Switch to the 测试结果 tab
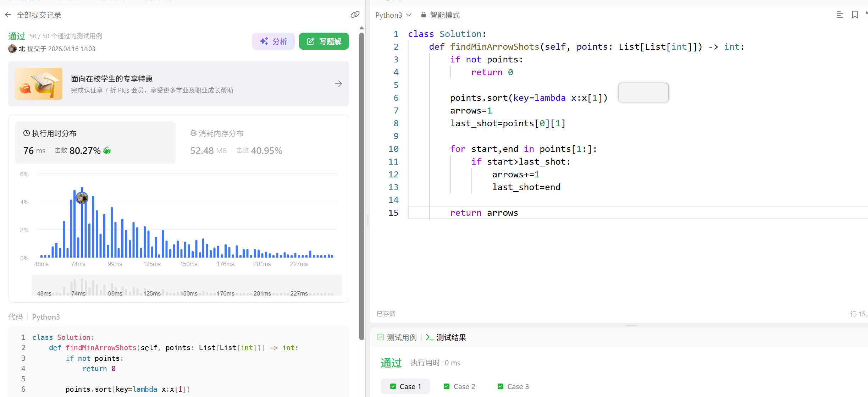Viewport: 868px width, 397px height. click(446, 337)
